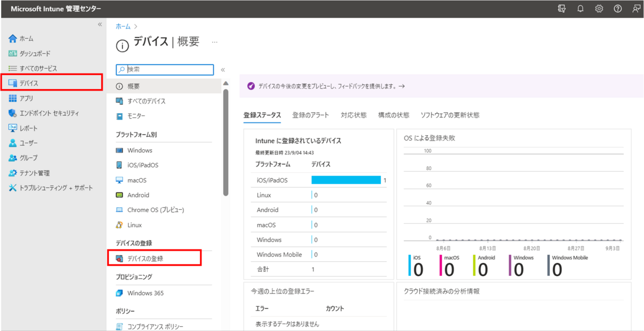The height and width of the screenshot is (331, 644).
Task: Click the テナント管理 icon
Action: pyautogui.click(x=13, y=173)
